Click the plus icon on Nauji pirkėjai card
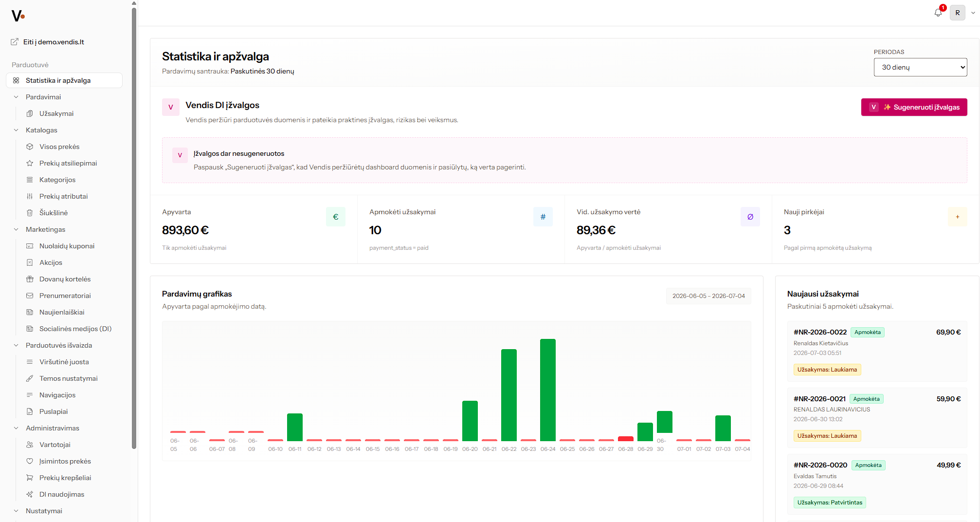Screen dimensions: 980x522 point(958,217)
